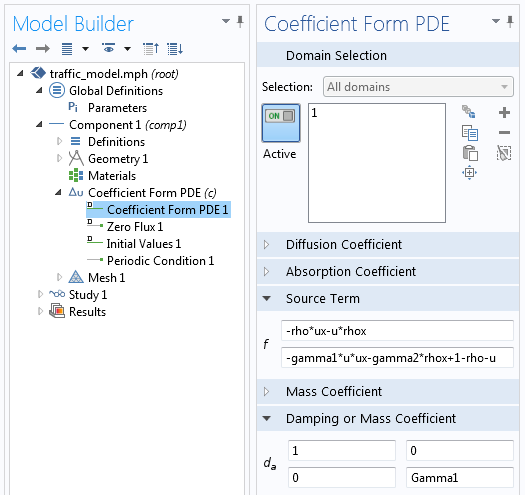The height and width of the screenshot is (495, 525).
Task: Click the Results node icon
Action: [x=57, y=310]
